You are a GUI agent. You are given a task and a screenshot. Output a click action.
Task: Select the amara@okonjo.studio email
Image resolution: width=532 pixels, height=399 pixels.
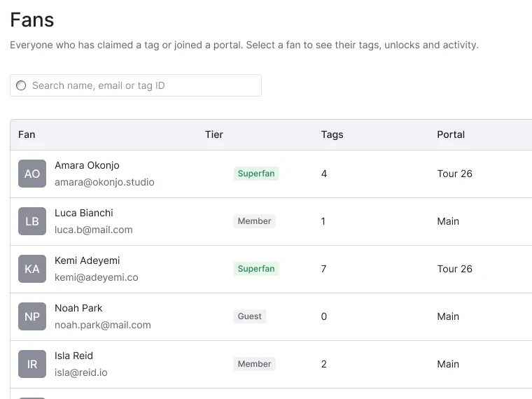104,182
